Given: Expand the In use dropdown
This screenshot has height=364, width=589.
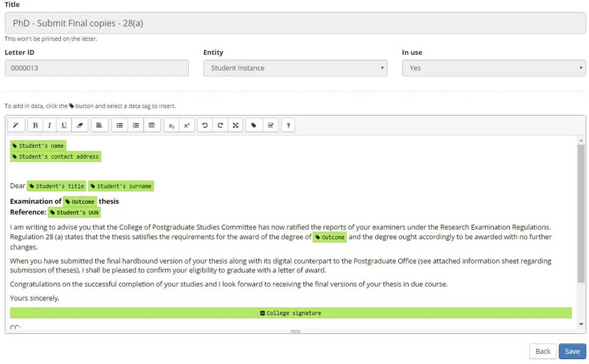Looking at the screenshot, I should tap(494, 68).
